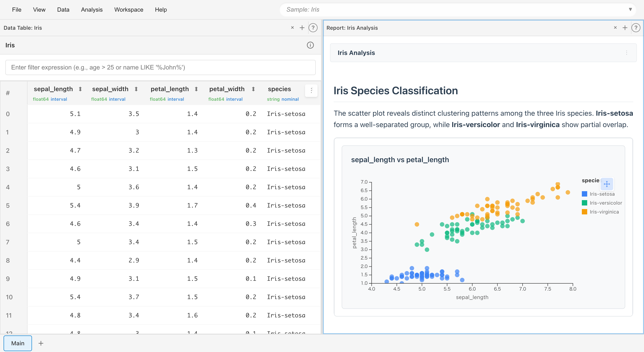Click the help icon on the Data Table panel

coord(313,28)
